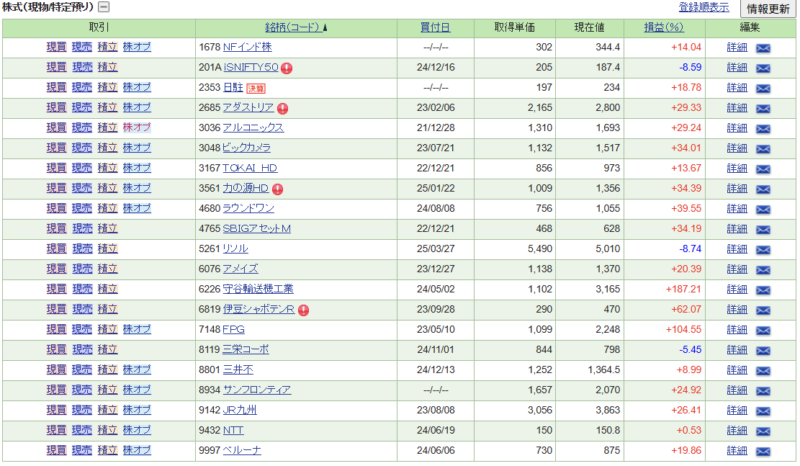Open 詳細 for the ビックカメラ row
The width and height of the screenshot is (800, 466).
[x=737, y=148]
